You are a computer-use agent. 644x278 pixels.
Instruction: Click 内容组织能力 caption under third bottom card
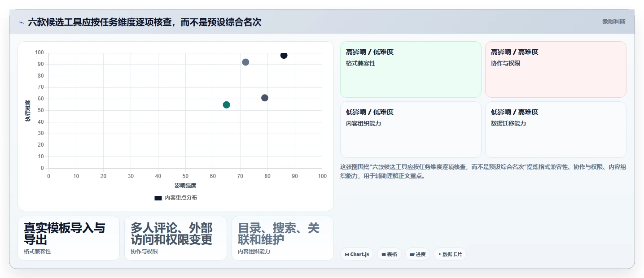(x=254, y=252)
